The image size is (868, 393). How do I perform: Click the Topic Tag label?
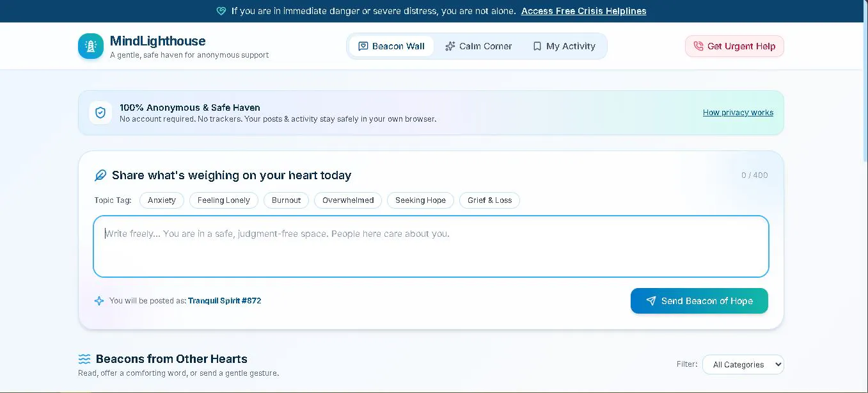click(x=113, y=200)
